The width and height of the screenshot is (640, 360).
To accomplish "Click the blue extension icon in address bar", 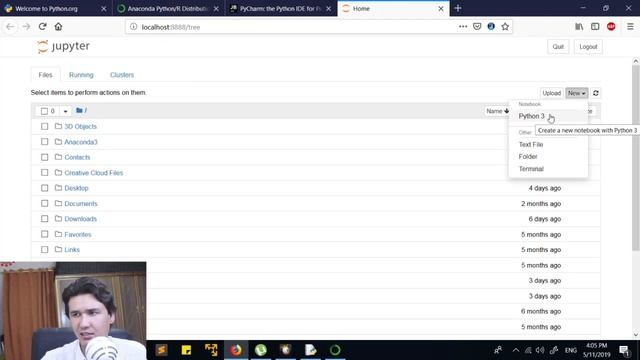I will [x=491, y=27].
